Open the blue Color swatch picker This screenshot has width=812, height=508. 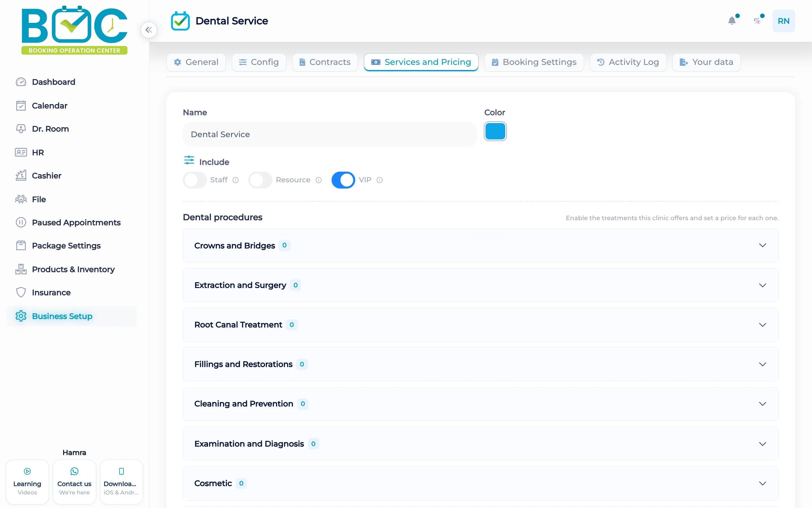pyautogui.click(x=495, y=131)
